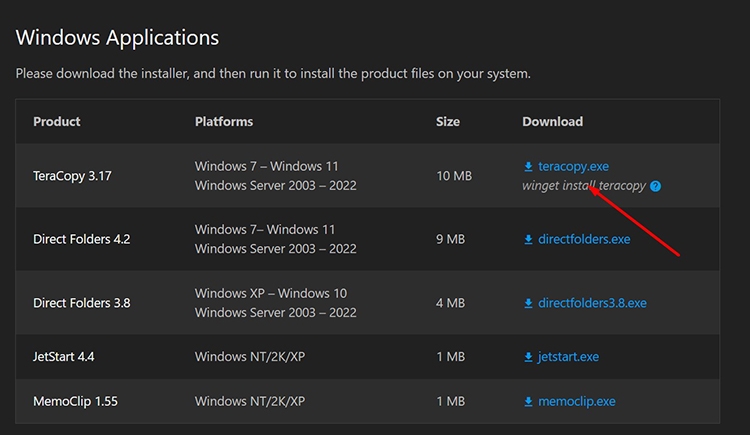The width and height of the screenshot is (750, 435).
Task: Click the 'Product' column header
Action: (56, 122)
